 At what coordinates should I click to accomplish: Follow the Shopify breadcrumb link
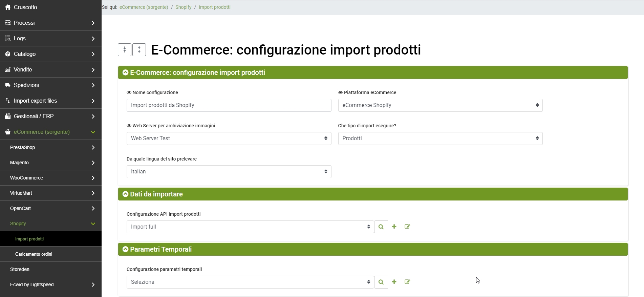click(183, 7)
